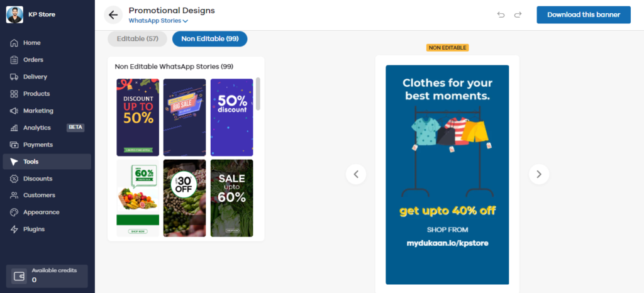Click Download this banner button

point(583,14)
